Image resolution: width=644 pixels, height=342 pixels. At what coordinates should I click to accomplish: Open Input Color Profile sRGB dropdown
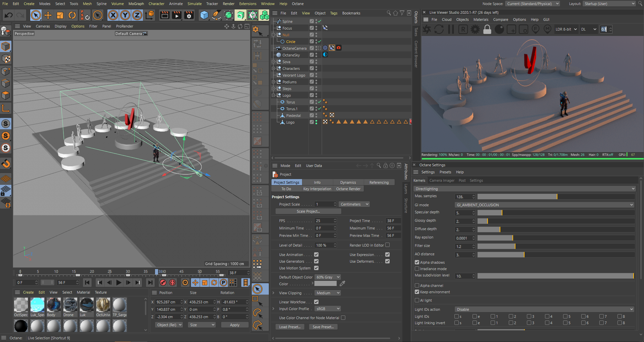click(x=328, y=309)
